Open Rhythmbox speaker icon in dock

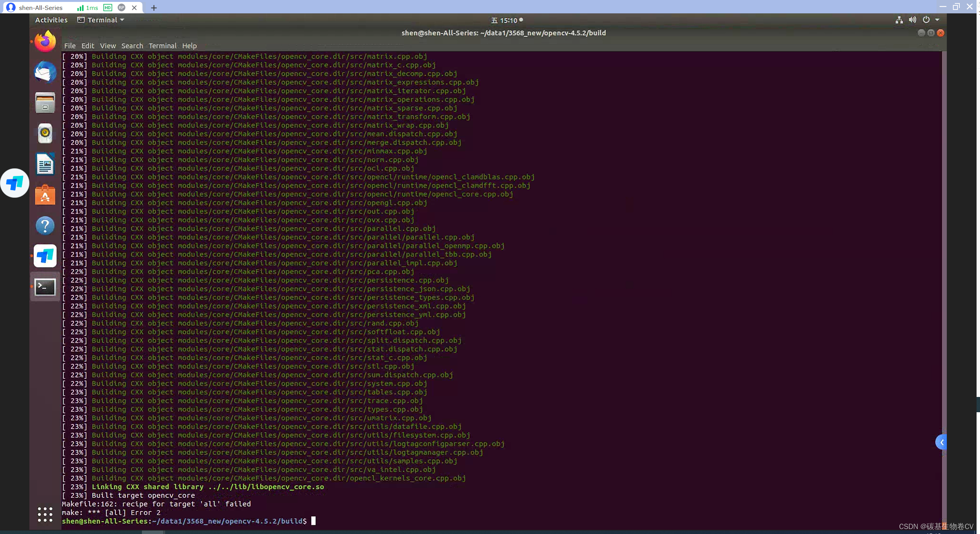click(x=45, y=134)
